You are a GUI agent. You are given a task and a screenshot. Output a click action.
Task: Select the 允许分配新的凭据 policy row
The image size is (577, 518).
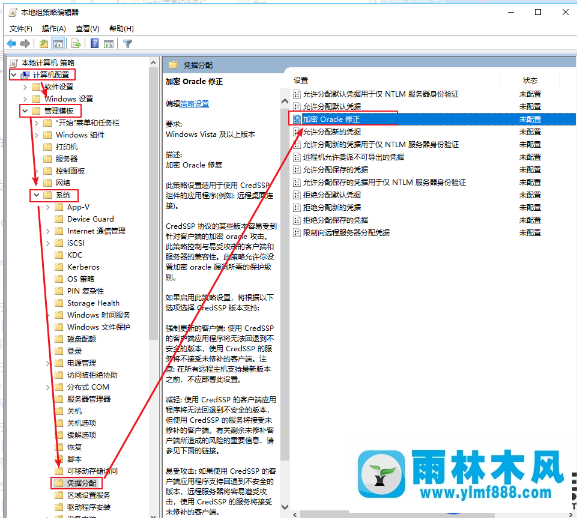pyautogui.click(x=332, y=132)
